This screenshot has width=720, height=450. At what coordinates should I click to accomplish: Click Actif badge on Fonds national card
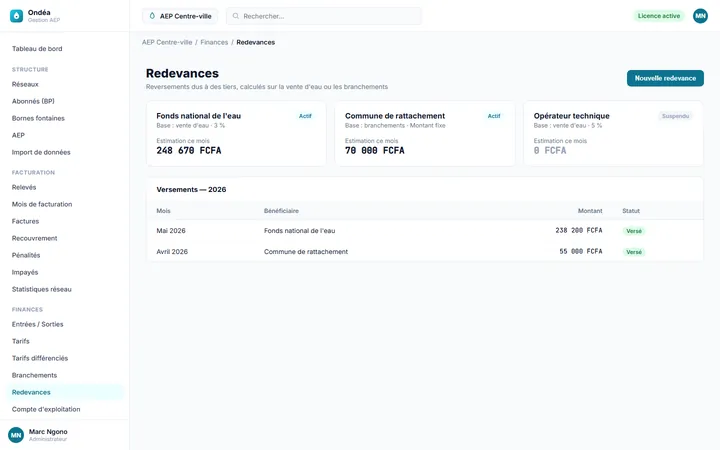tap(305, 116)
